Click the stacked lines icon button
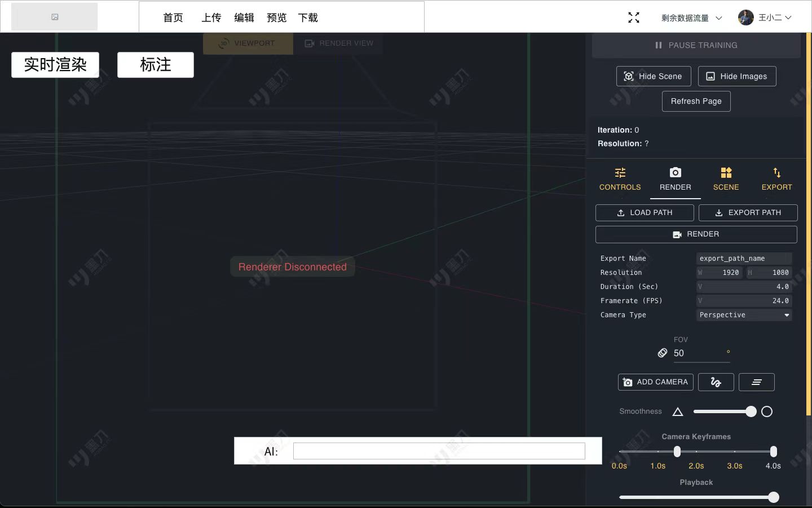 click(x=756, y=382)
